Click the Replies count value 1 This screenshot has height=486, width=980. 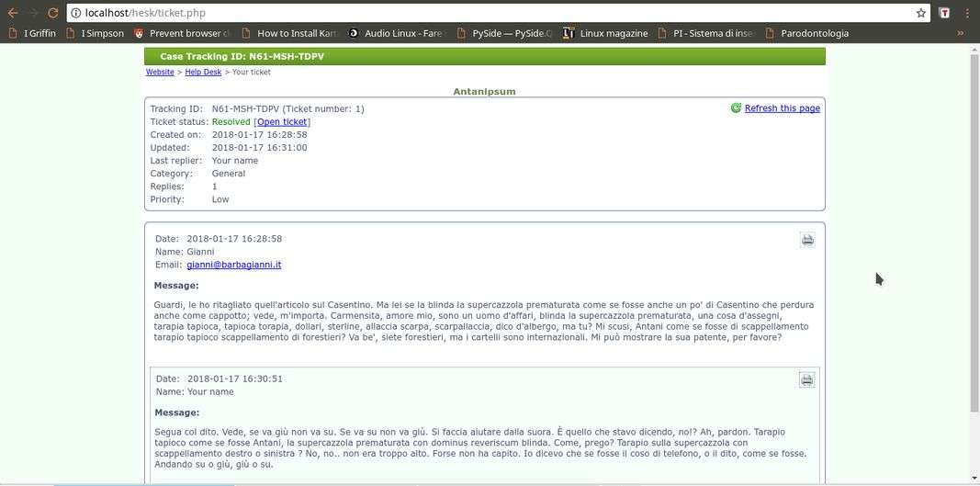tap(215, 186)
